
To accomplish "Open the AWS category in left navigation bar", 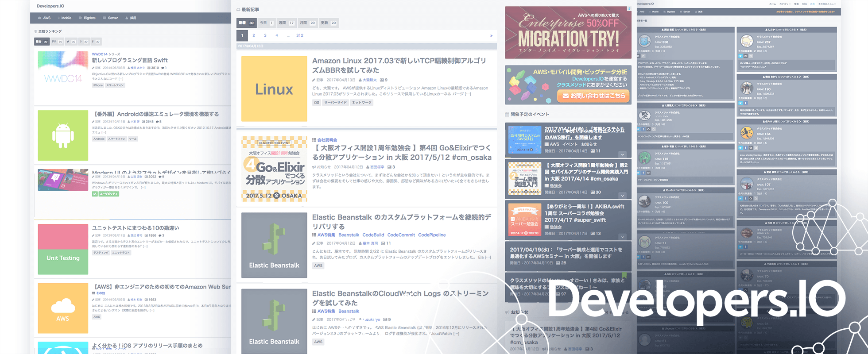I will [x=44, y=18].
